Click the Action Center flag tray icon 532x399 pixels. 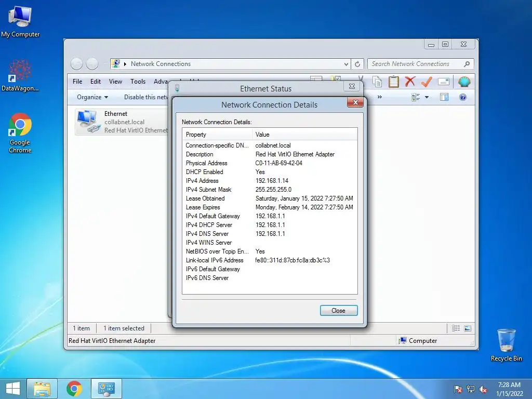458,389
